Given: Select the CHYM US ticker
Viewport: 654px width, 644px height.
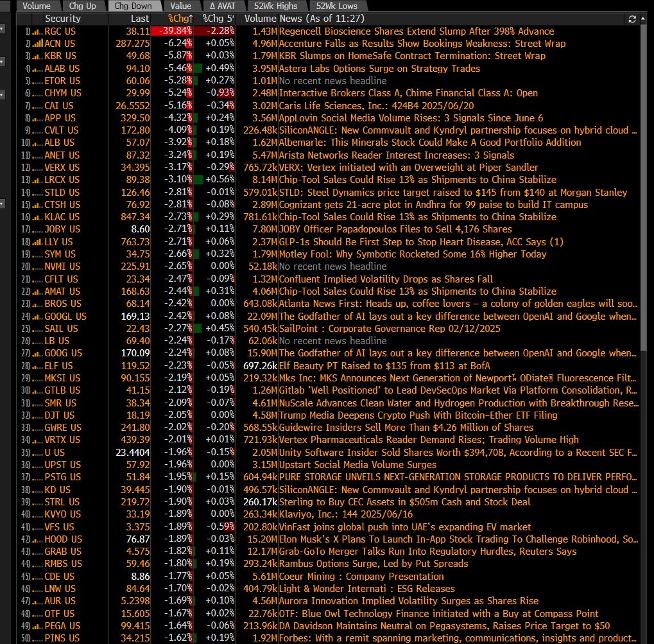Looking at the screenshot, I should (x=63, y=94).
